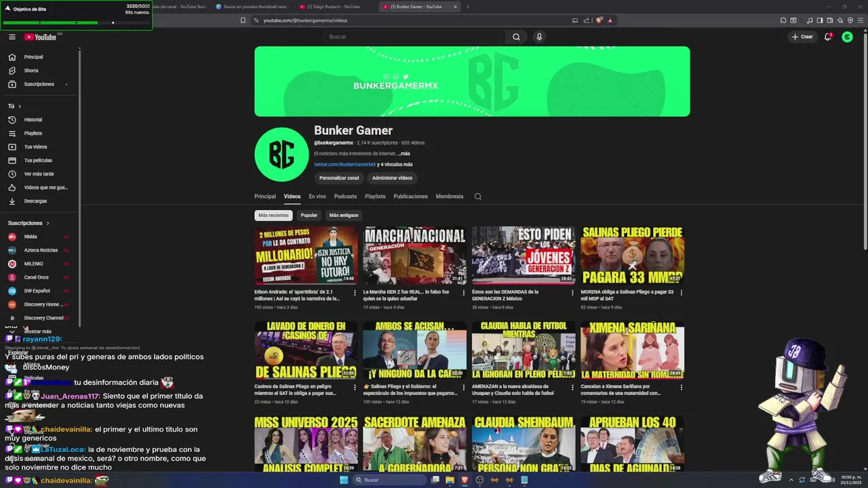The width and height of the screenshot is (868, 488).
Task: Open the NMás subscription channel
Action: pos(39,237)
